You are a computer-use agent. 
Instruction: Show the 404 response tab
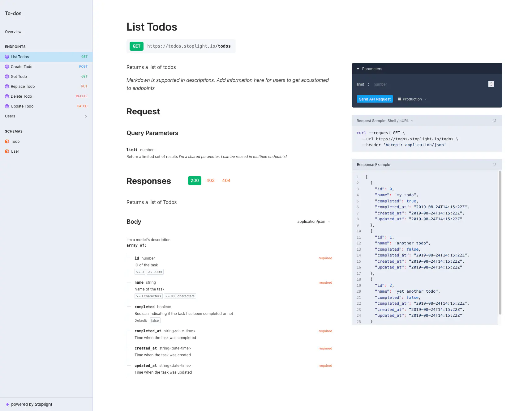(226, 180)
